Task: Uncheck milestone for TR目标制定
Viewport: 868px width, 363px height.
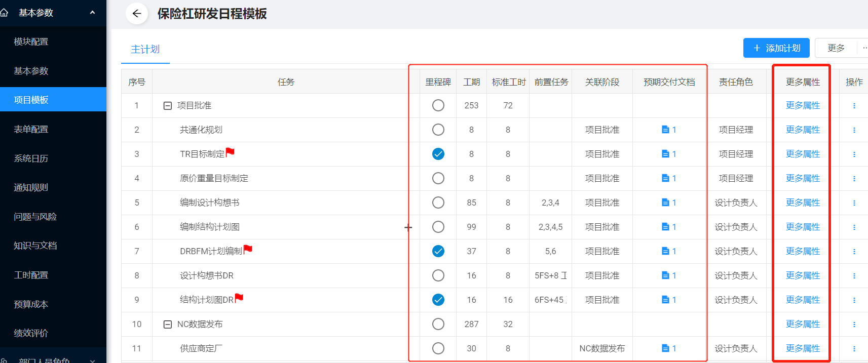Action: click(438, 154)
